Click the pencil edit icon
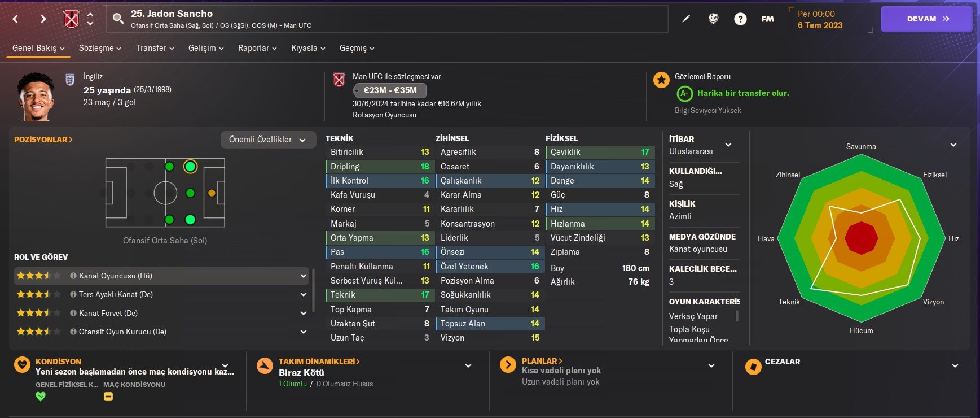 (x=686, y=19)
